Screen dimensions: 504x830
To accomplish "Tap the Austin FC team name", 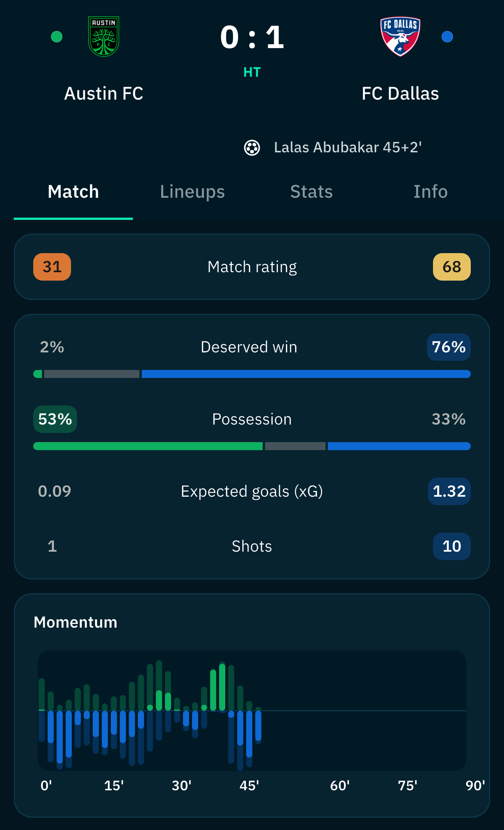I will click(103, 94).
